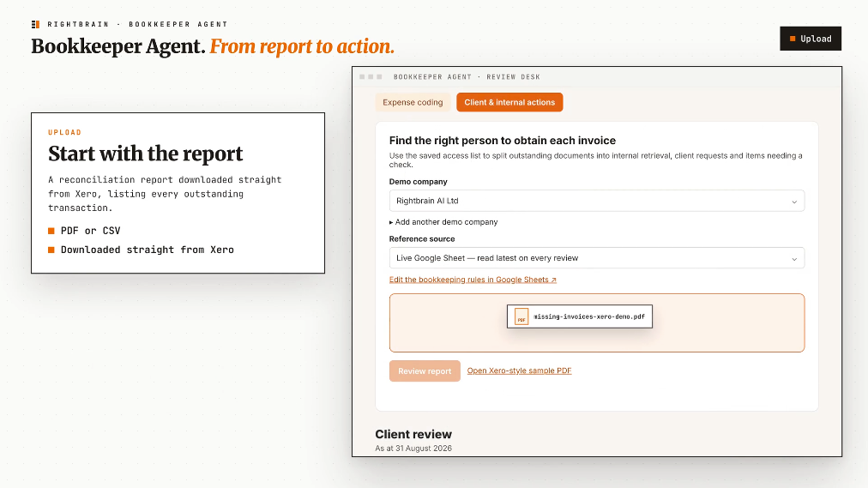This screenshot has width=868, height=488.
Task: Click the Review report button
Action: [x=425, y=371]
